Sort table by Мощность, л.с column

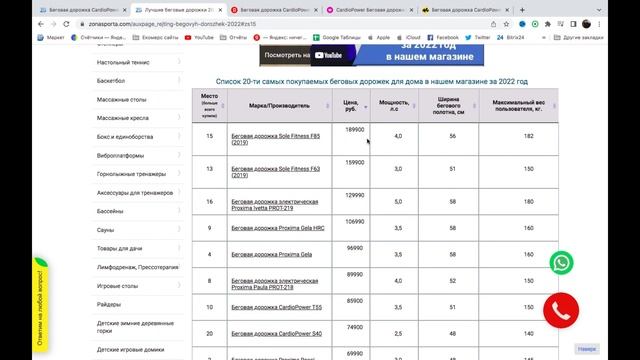click(394, 106)
